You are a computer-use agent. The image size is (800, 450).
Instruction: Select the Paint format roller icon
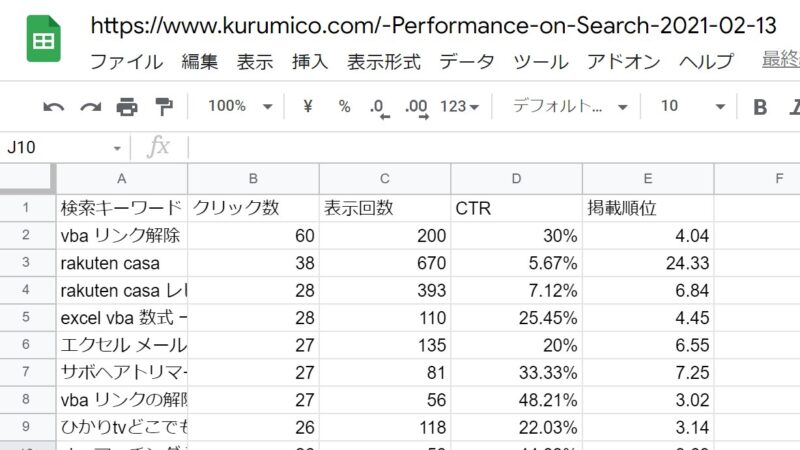click(164, 107)
